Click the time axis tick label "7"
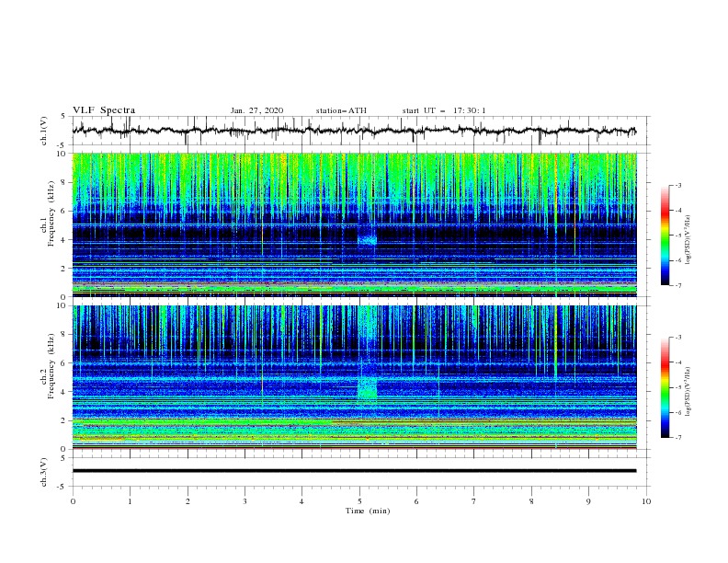 (x=474, y=501)
